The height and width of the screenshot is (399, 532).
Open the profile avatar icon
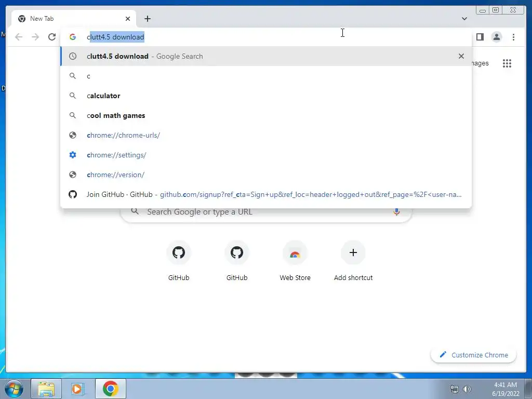click(496, 37)
